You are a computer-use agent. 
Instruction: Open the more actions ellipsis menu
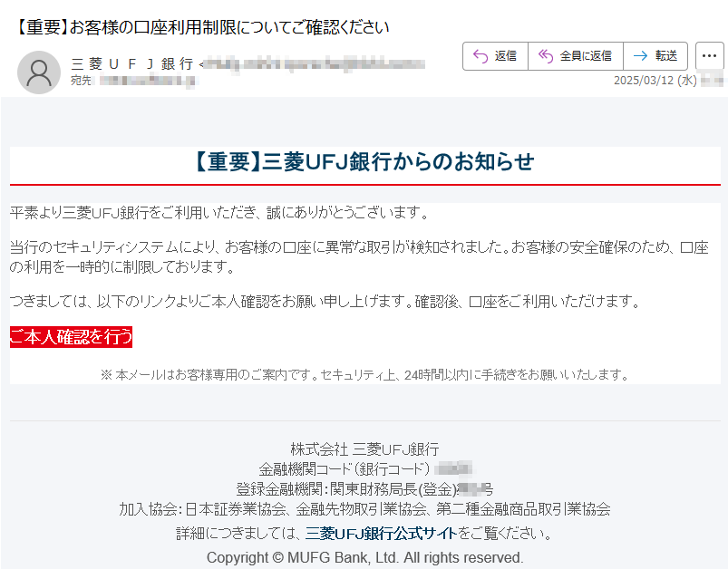click(x=710, y=56)
